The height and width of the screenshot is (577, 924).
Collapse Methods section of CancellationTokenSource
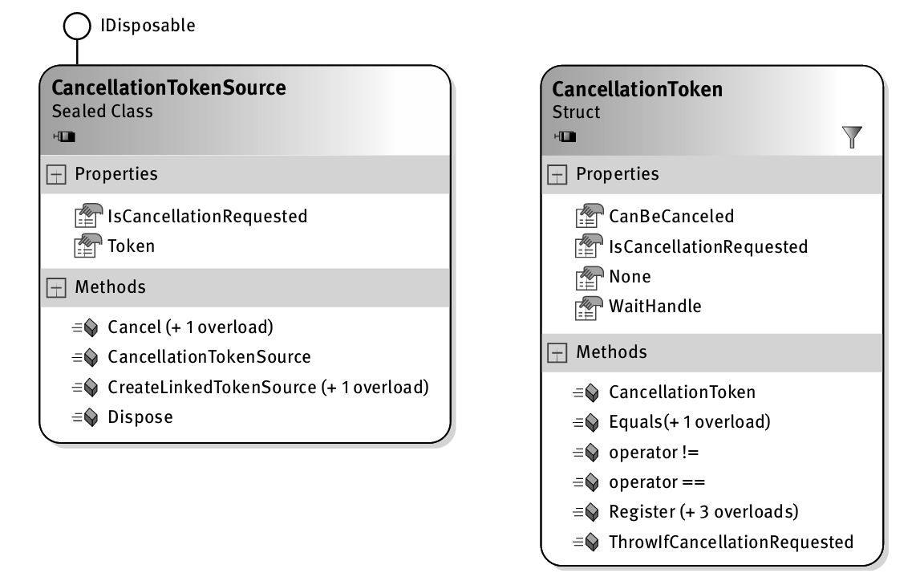click(56, 288)
